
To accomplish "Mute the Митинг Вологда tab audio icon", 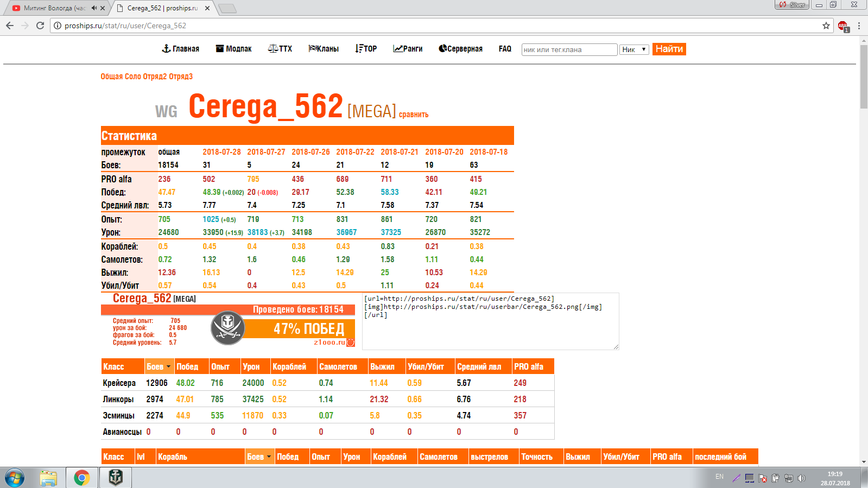I will (x=94, y=8).
